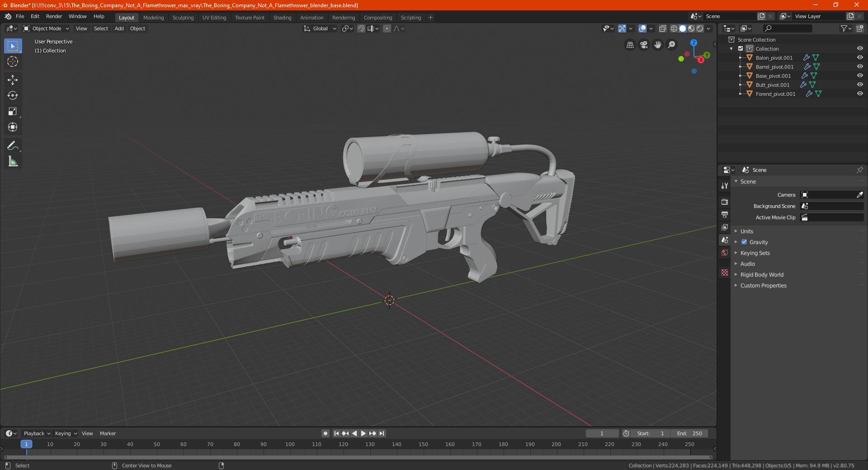
Task: Open the Texture properties tab
Action: [725, 273]
